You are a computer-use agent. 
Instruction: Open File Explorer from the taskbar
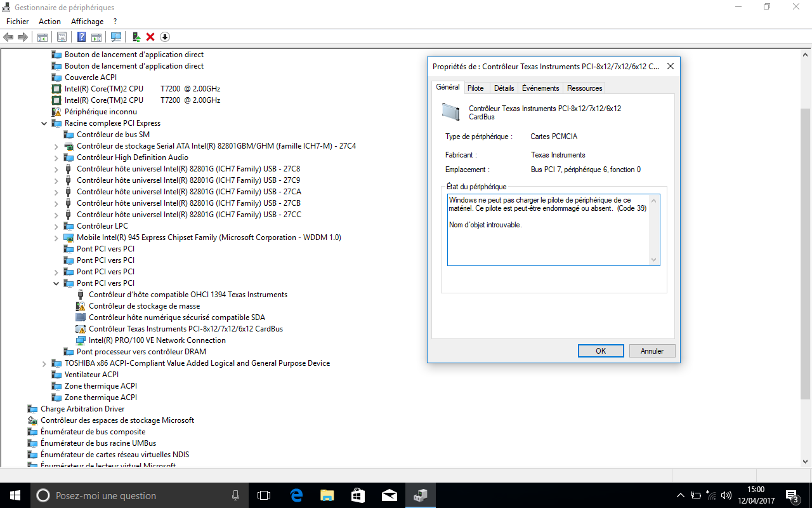click(x=327, y=495)
